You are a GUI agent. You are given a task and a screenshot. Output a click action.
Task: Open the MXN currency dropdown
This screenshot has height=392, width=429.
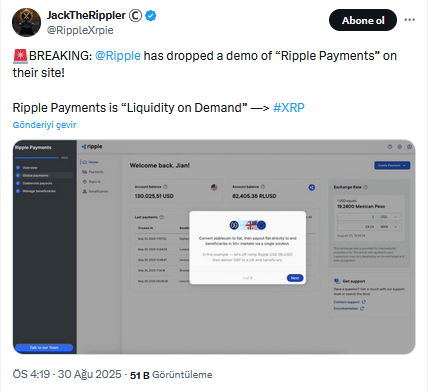click(x=389, y=227)
